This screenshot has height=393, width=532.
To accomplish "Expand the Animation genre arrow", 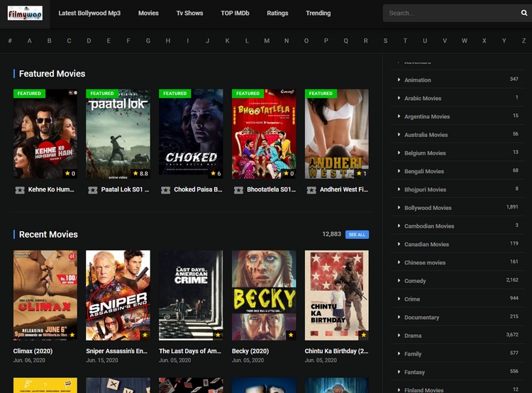I will [x=399, y=79].
